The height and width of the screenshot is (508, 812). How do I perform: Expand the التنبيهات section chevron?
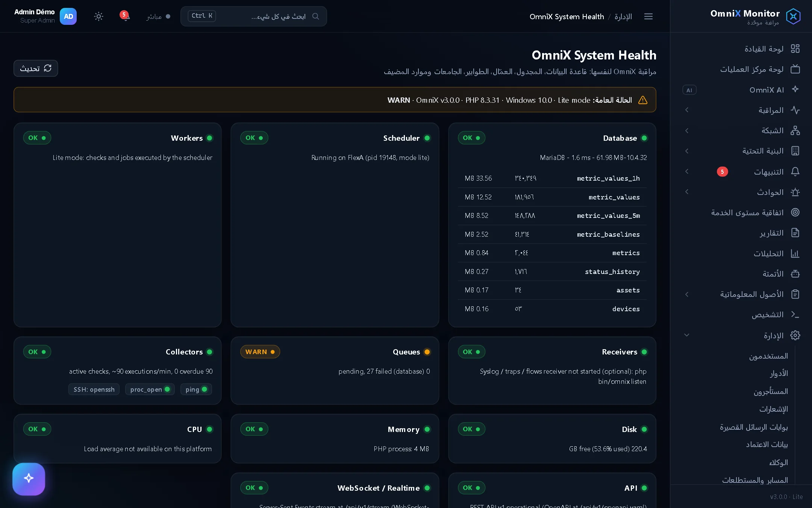(x=687, y=172)
